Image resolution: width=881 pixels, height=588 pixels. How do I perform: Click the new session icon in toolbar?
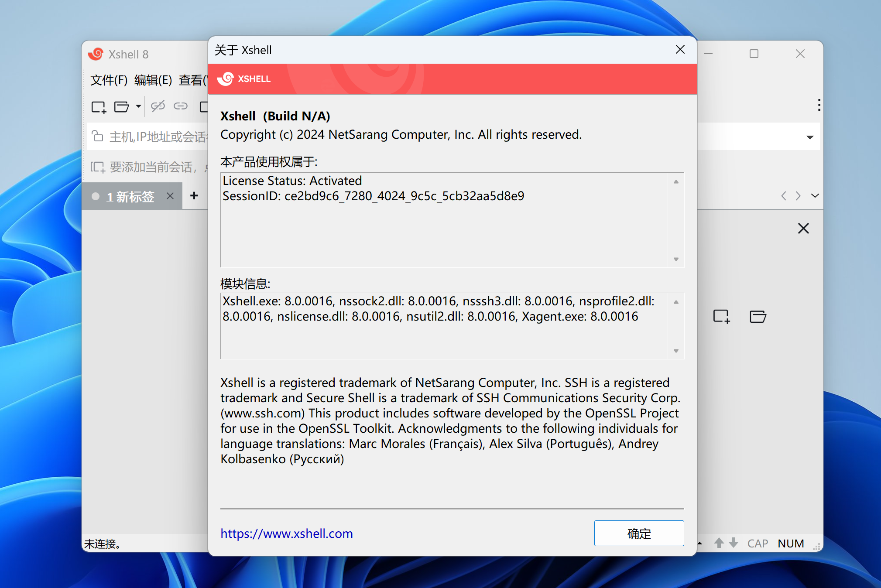pyautogui.click(x=99, y=107)
